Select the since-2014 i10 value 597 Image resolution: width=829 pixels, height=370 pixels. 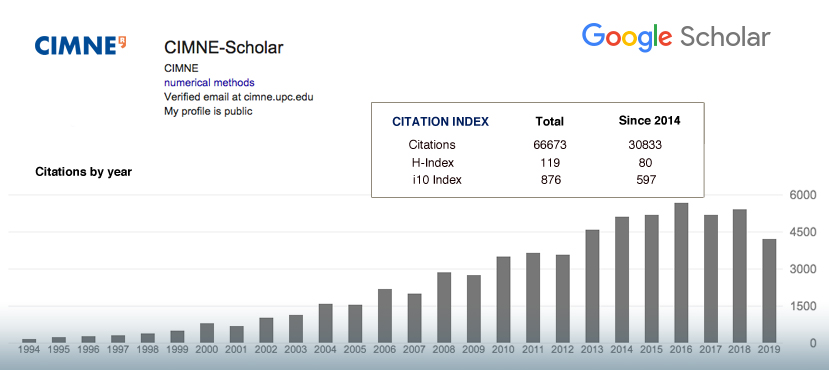pyautogui.click(x=646, y=180)
